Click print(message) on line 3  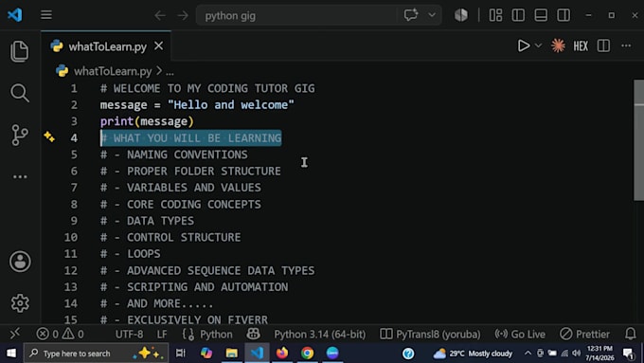147,121
